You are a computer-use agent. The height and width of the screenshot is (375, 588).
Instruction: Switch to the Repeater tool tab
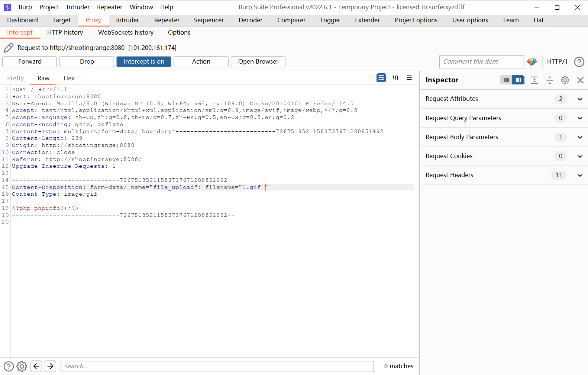tap(167, 20)
